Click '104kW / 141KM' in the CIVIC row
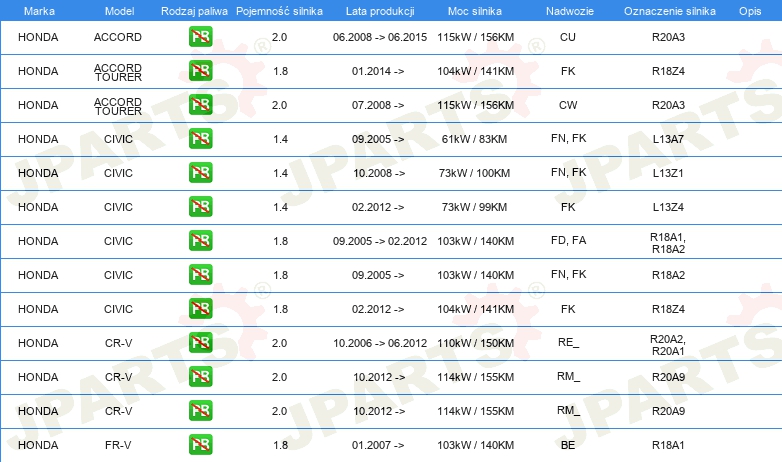This screenshot has height=462, width=782. [x=475, y=309]
